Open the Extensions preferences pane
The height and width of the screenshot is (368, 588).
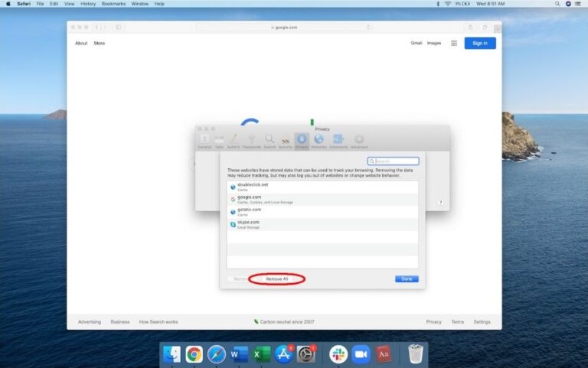338,142
